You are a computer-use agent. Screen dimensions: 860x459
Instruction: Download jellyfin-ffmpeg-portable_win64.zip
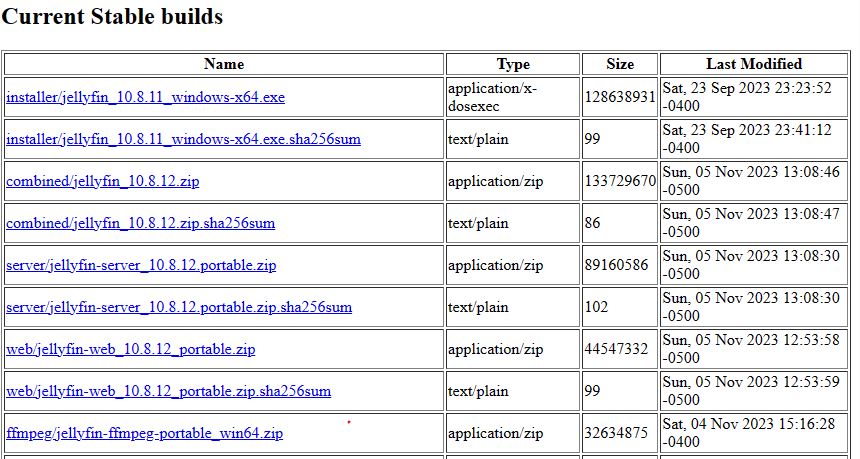(145, 434)
